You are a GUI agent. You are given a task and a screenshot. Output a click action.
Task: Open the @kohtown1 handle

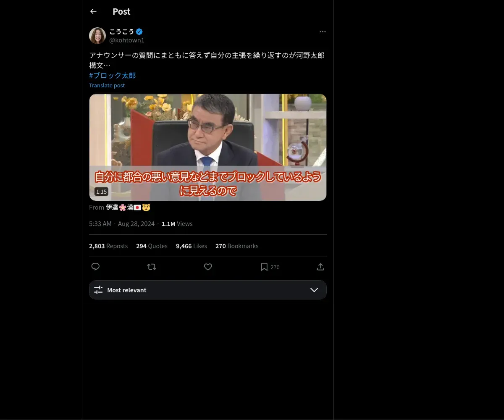click(x=127, y=40)
